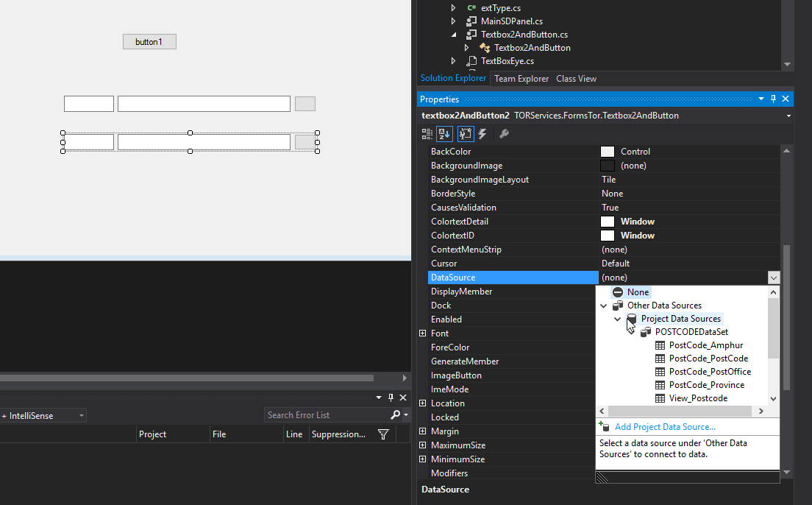This screenshot has width=812, height=505.
Task: Open the Class View tab
Action: (576, 79)
